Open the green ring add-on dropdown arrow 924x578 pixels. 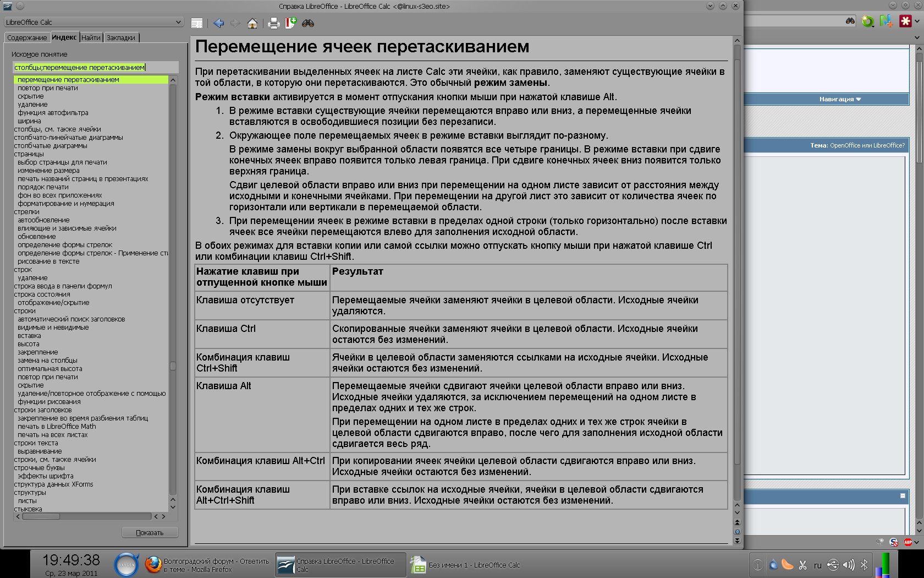[x=873, y=25]
